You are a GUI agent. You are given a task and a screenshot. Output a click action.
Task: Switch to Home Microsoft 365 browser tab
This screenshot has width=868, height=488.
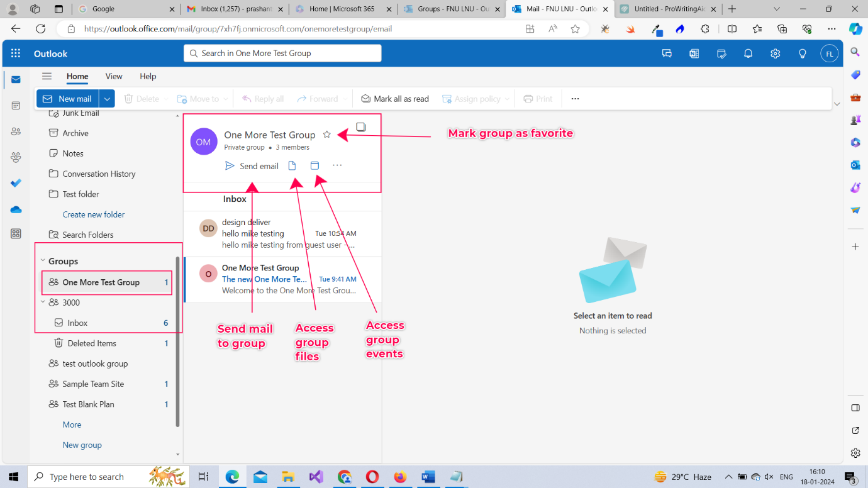point(344,9)
